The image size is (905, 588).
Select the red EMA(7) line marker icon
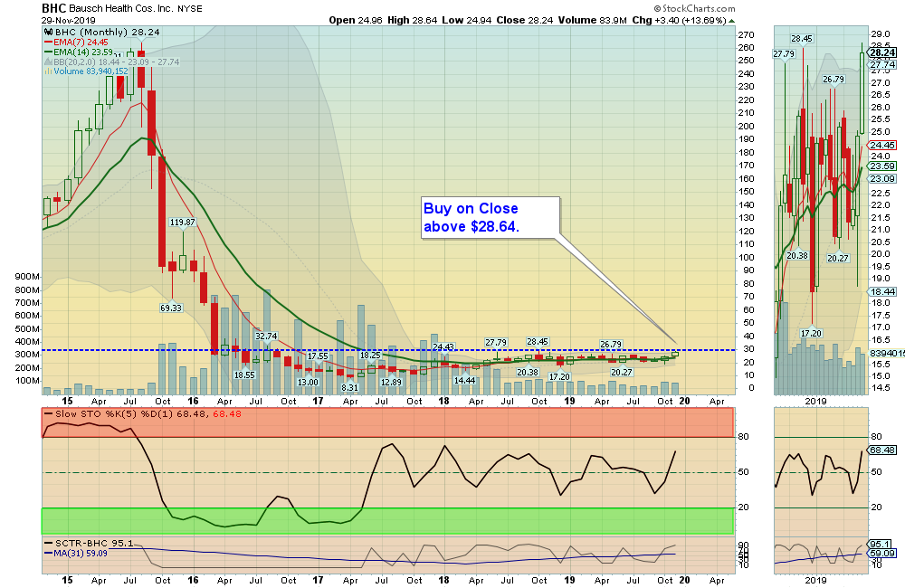point(48,43)
